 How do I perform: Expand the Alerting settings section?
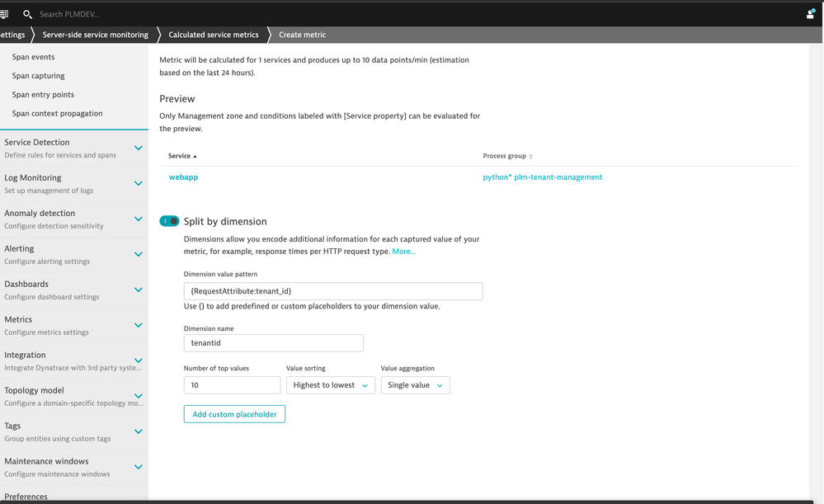click(138, 255)
